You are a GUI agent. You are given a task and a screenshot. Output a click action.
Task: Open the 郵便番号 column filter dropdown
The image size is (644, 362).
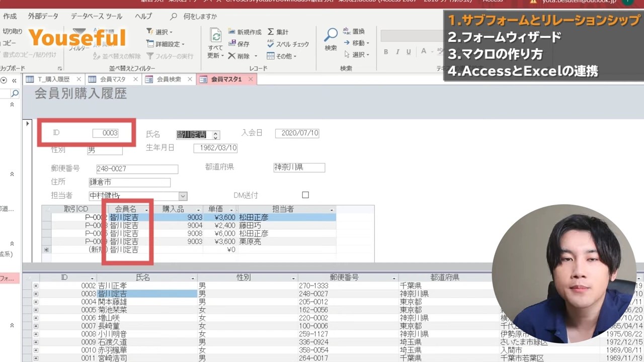click(x=394, y=278)
